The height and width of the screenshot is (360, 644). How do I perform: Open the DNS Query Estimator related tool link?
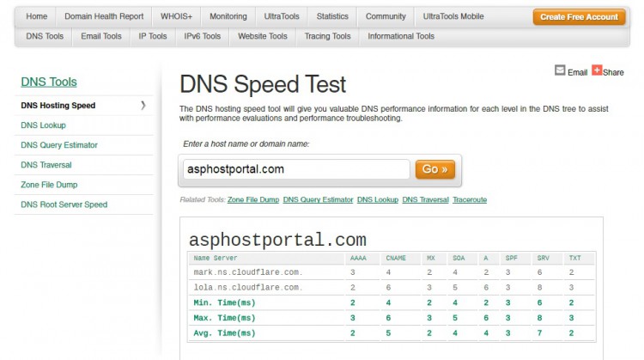click(318, 199)
